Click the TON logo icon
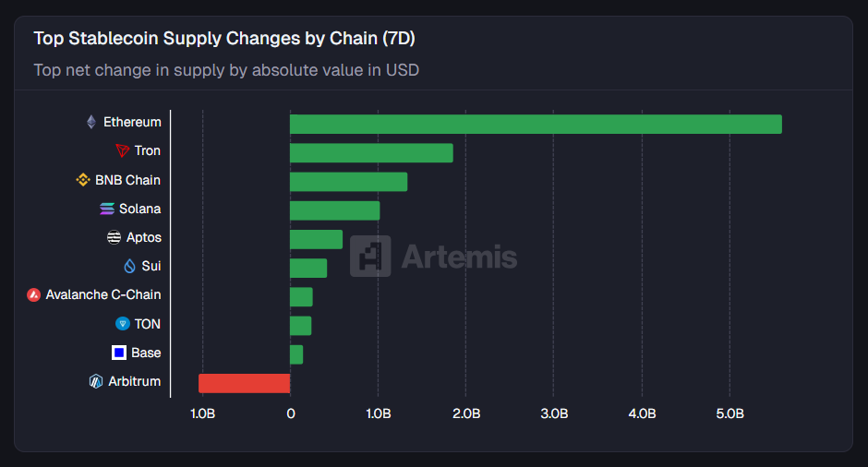 pyautogui.click(x=123, y=324)
